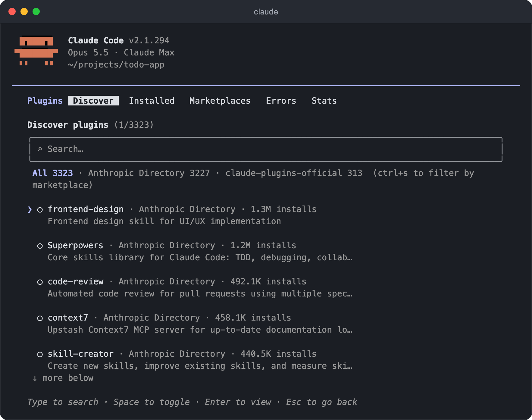
Task: Open the code-review plugin name
Action: click(x=76, y=281)
